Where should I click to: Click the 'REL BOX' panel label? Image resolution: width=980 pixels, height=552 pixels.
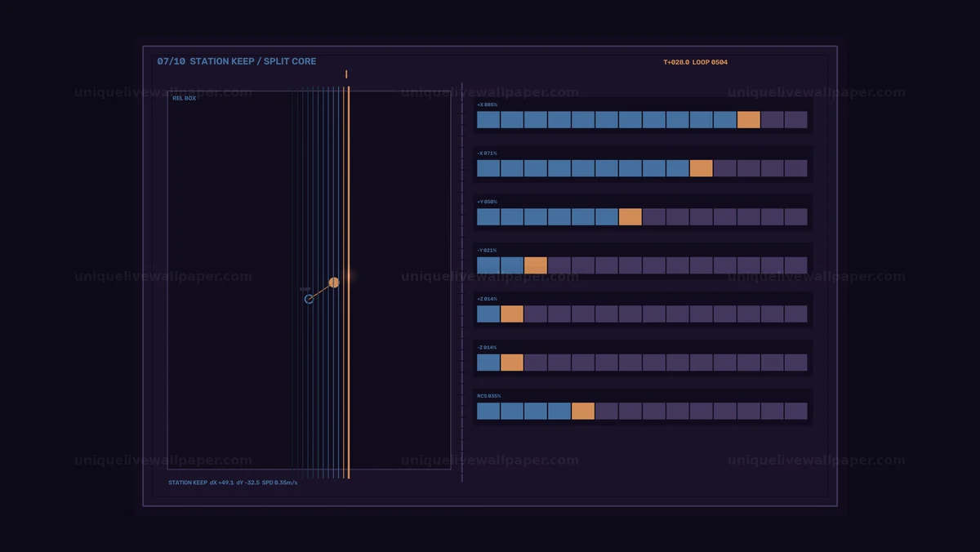click(184, 98)
